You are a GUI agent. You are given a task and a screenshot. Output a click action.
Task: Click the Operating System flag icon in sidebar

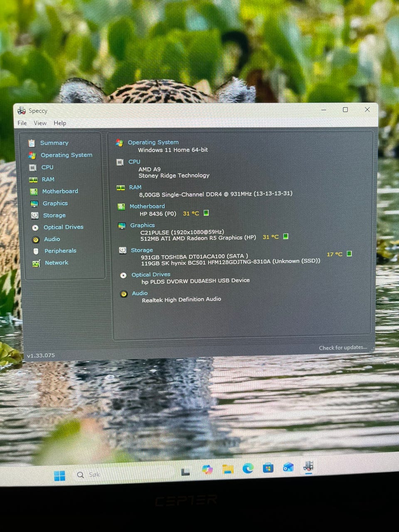(32, 155)
